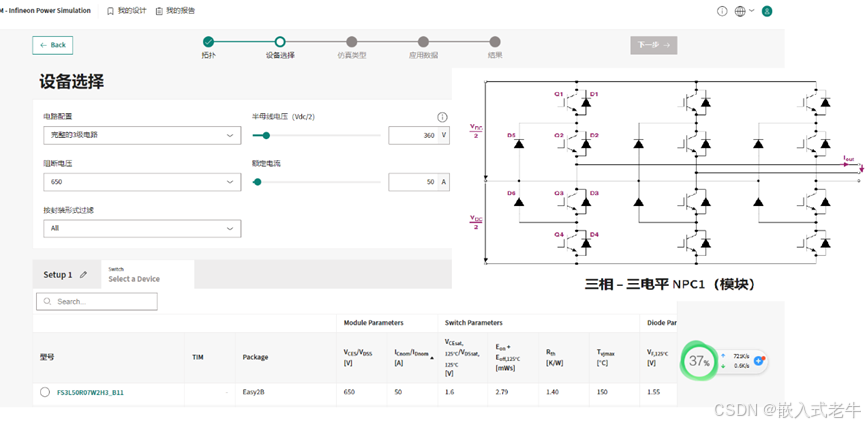The image size is (865, 425).
Task: Click the Setup 1 label
Action: [58, 274]
